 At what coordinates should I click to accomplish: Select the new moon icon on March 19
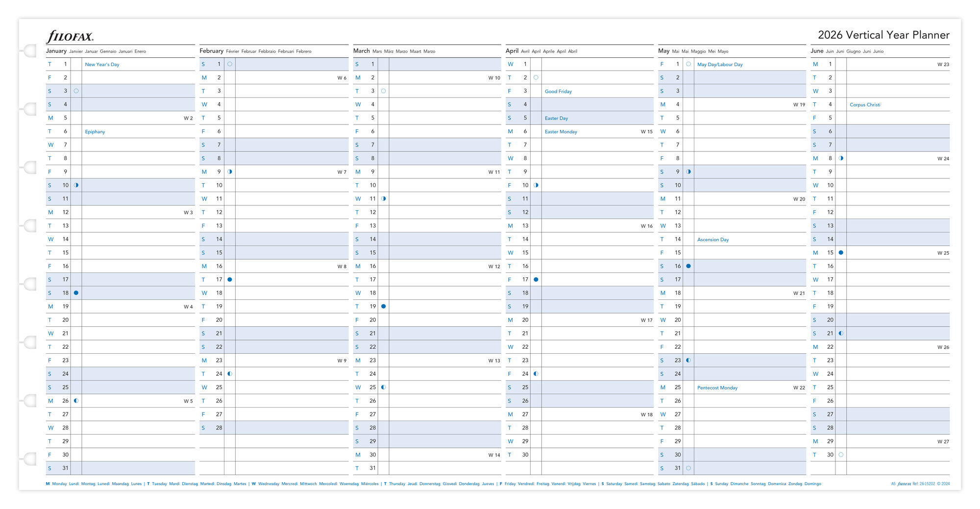pos(383,307)
